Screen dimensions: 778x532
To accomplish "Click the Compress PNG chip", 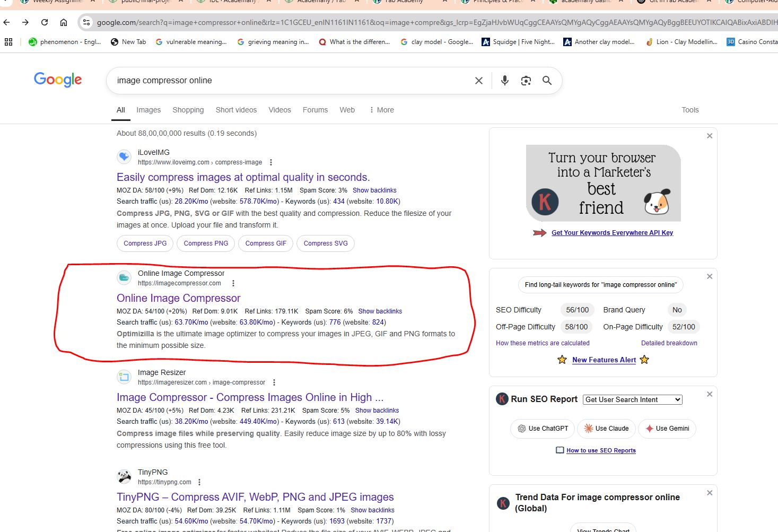I will [206, 243].
